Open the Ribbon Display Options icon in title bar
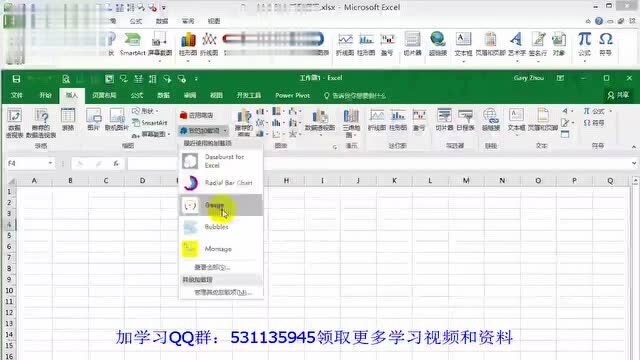Screen dimensions: 640x360 click(x=560, y=78)
